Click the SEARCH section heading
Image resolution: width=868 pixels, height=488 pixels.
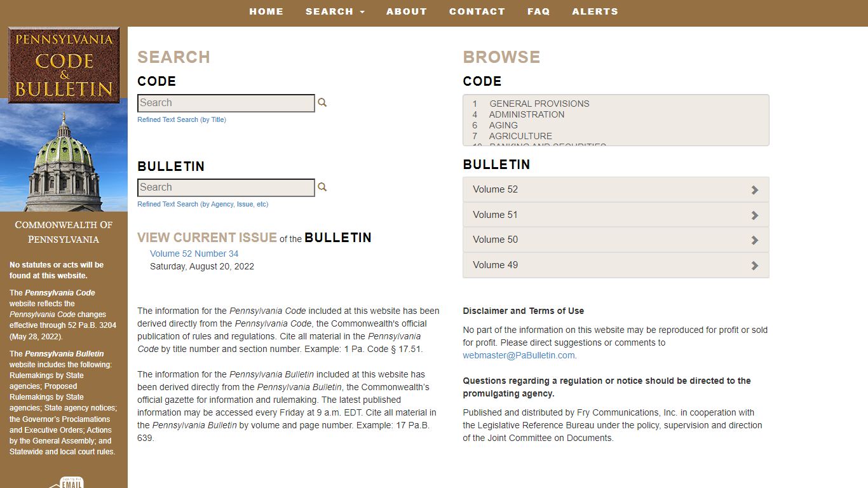pos(173,57)
